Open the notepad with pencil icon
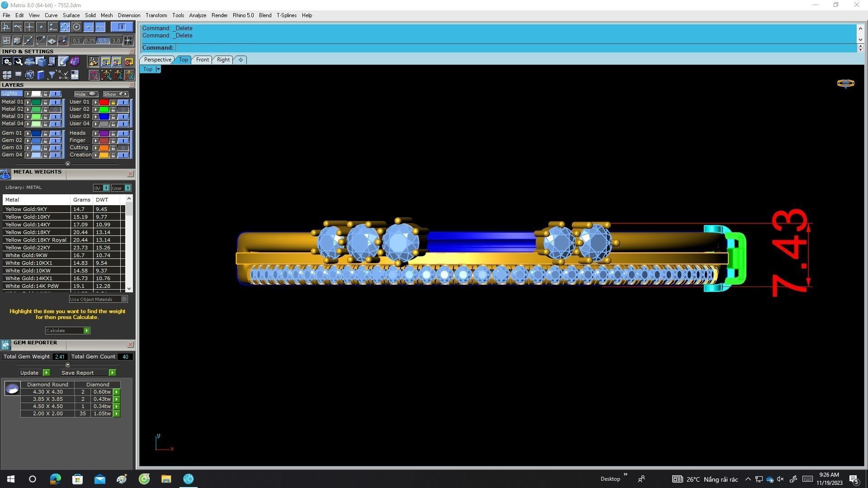 pyautogui.click(x=63, y=61)
